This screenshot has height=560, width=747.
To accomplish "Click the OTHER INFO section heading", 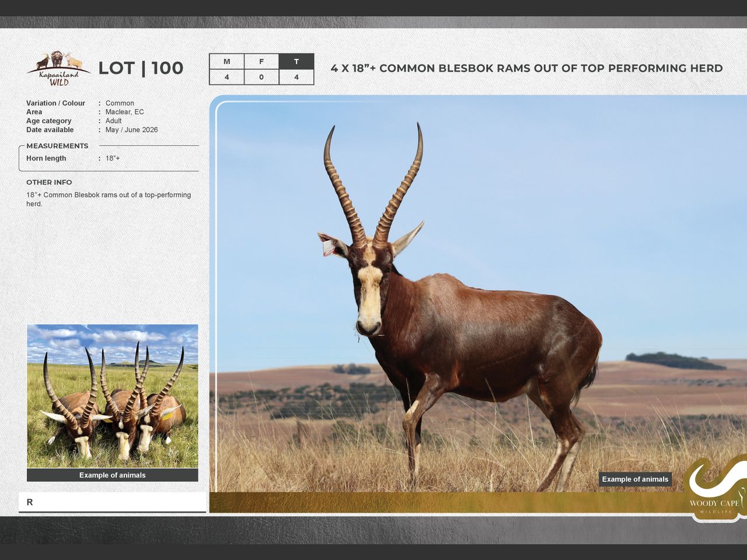I will coord(49,183).
